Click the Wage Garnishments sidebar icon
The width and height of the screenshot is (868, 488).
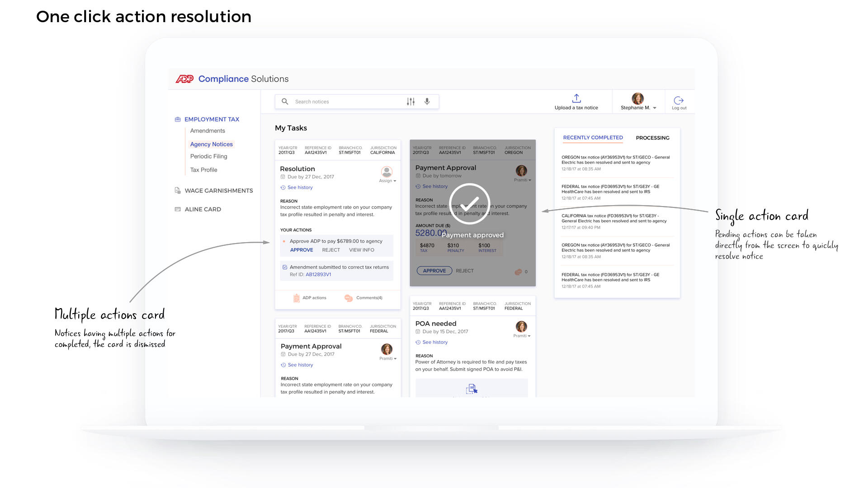pyautogui.click(x=178, y=191)
